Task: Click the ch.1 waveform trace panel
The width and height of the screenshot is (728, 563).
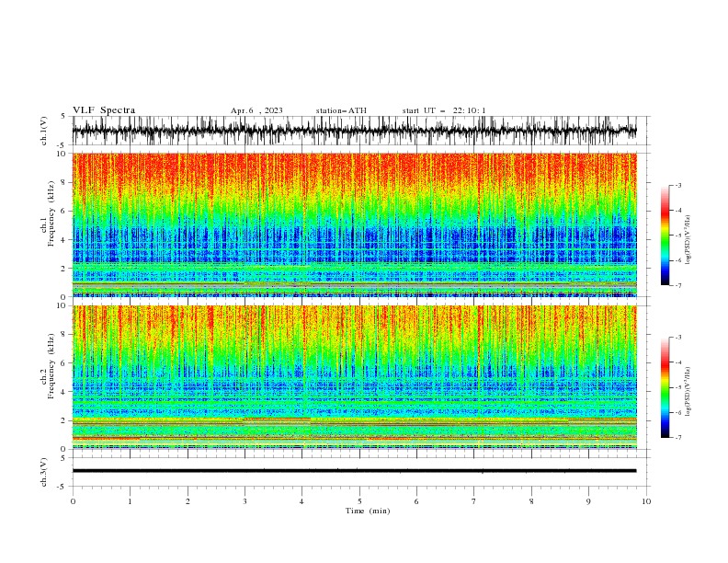Action: tap(354, 131)
